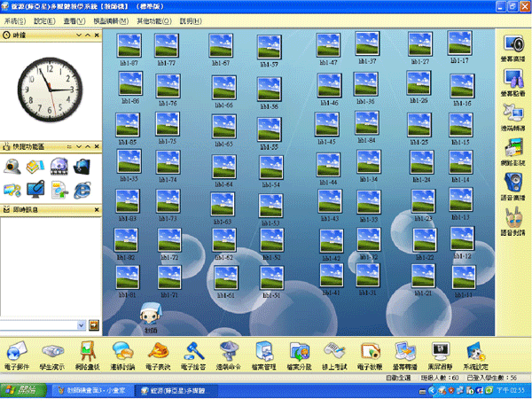Click the instant message input field
Image resolution: width=532 pixels, height=406 pixels.
[39, 325]
